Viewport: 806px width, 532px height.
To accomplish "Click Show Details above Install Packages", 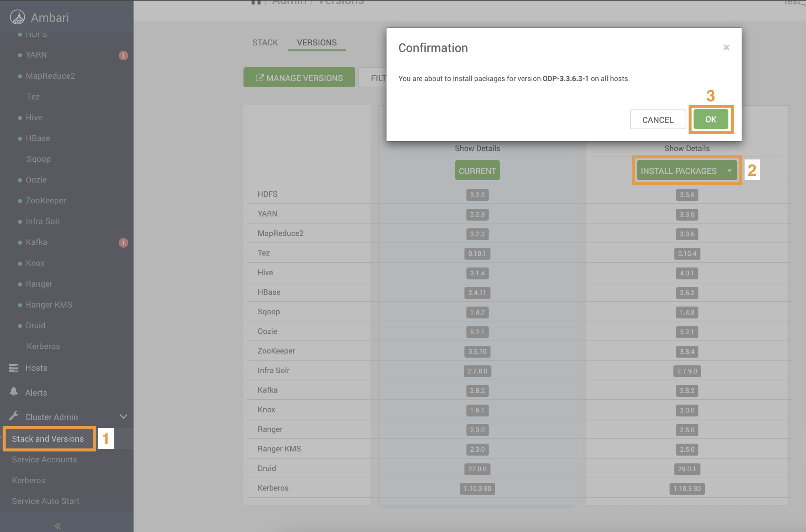I will (687, 148).
